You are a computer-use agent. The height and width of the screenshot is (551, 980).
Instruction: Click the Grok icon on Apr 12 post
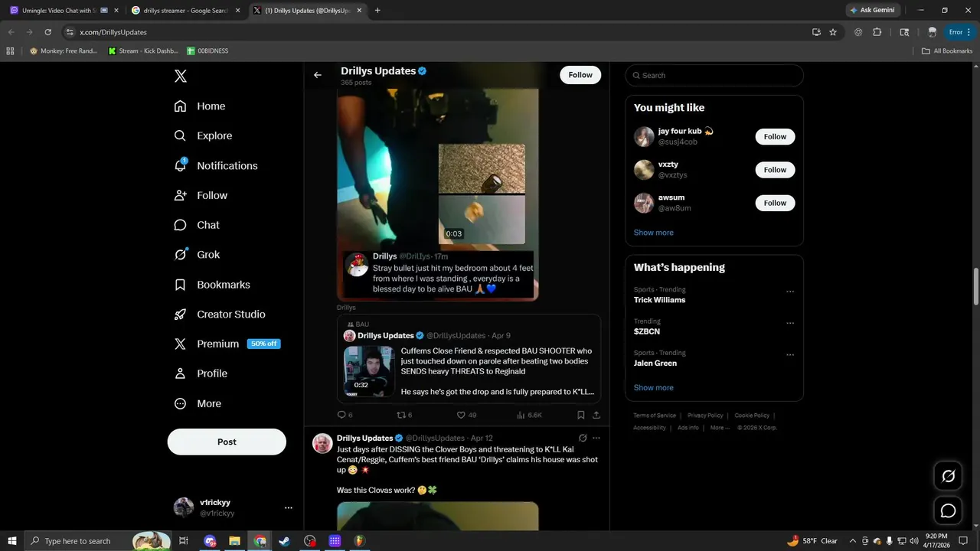(x=583, y=439)
